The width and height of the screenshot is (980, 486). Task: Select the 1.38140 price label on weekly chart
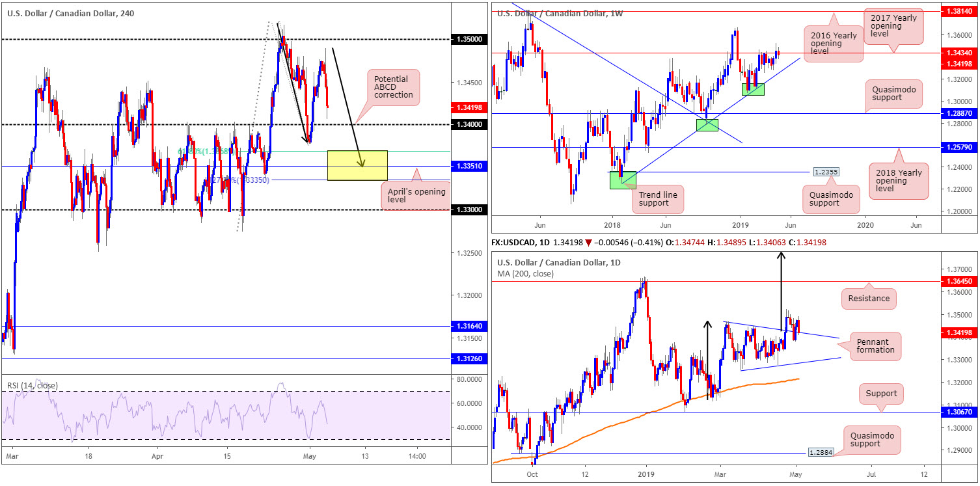(959, 12)
